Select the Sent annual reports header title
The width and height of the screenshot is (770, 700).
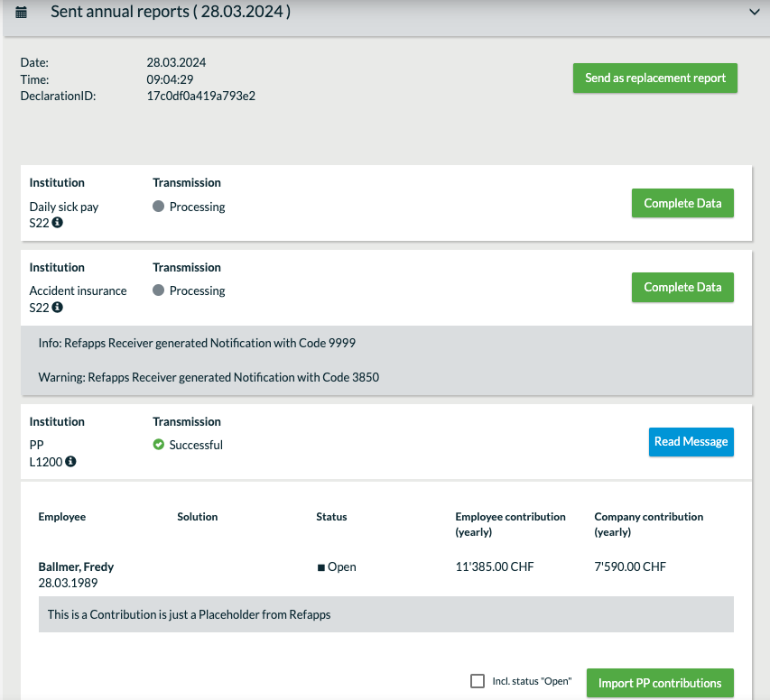(x=171, y=12)
